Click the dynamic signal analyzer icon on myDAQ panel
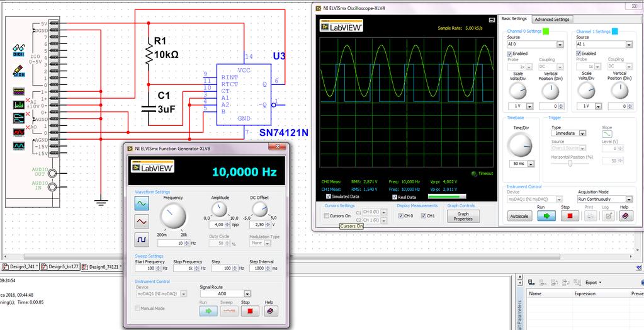Image resolution: width=644 pixels, height=330 pixels. 19,105
